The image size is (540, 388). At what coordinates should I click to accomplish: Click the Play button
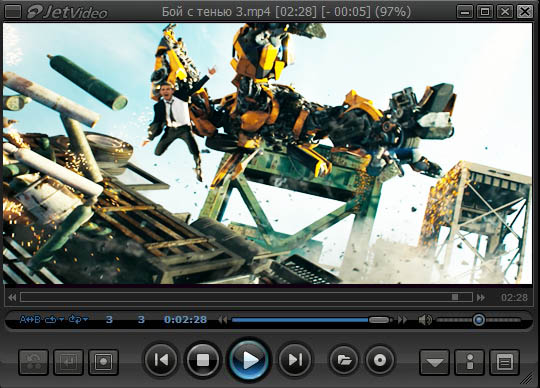click(249, 360)
